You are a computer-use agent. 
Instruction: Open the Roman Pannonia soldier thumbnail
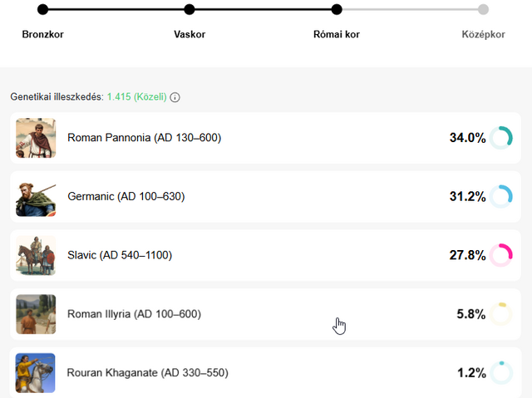(36, 138)
